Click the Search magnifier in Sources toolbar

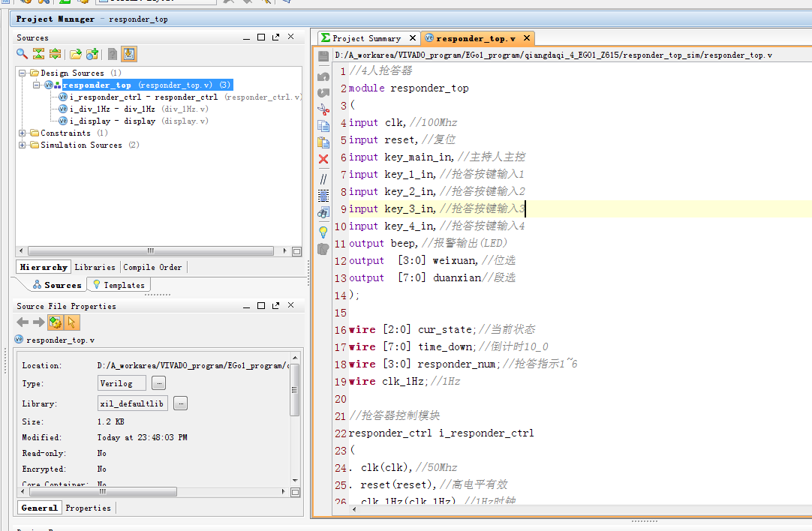[23, 54]
